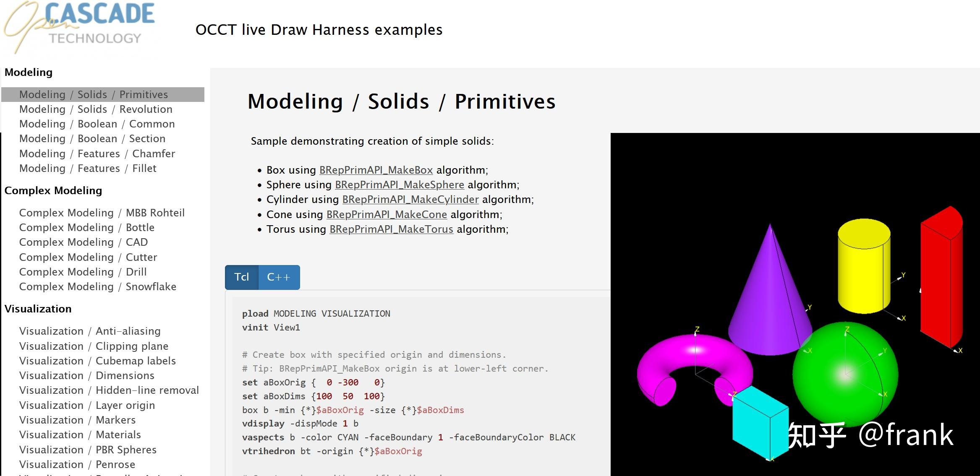
Task: Open the BRepPrimAPI_MakeTorus link
Action: (391, 229)
